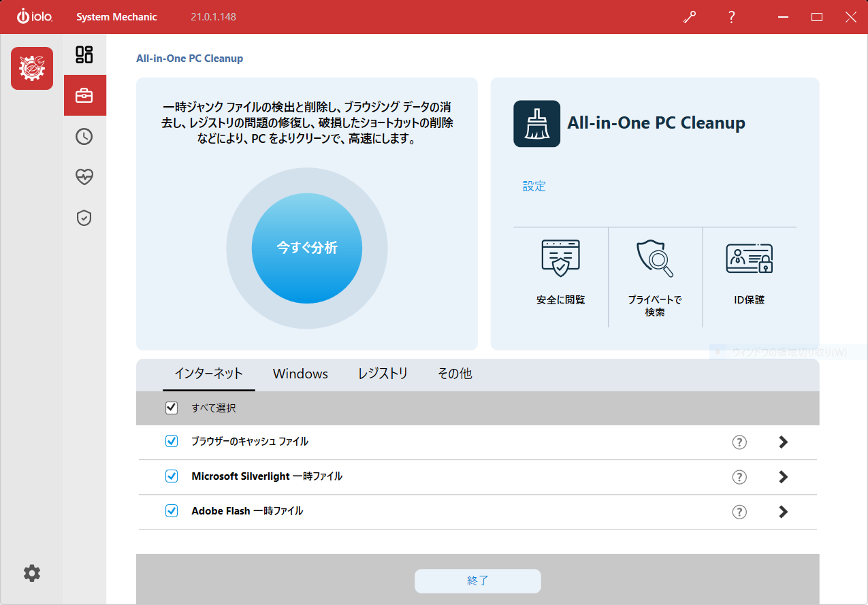
Task: Open the settings gear at bottom left
Action: (32, 573)
